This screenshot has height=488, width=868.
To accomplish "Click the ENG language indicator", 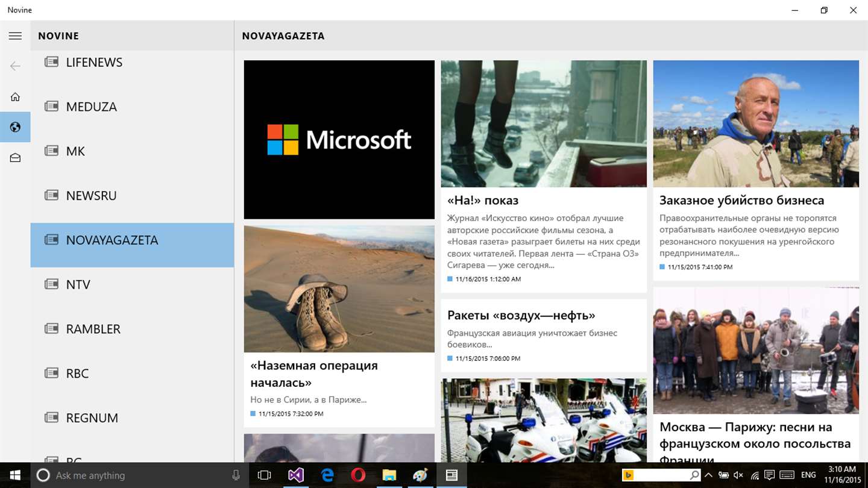I will 808,475.
